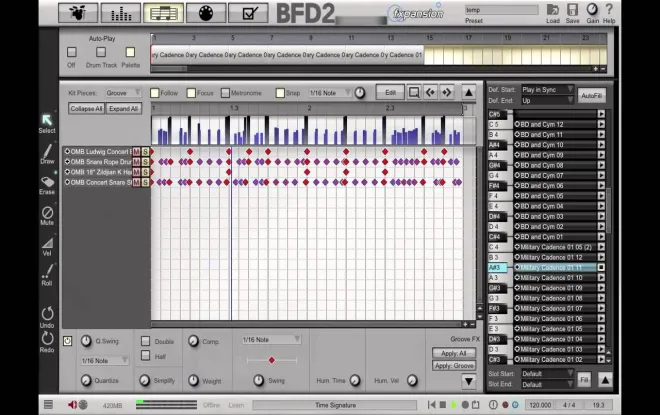Click the Collapse All button

86,109
